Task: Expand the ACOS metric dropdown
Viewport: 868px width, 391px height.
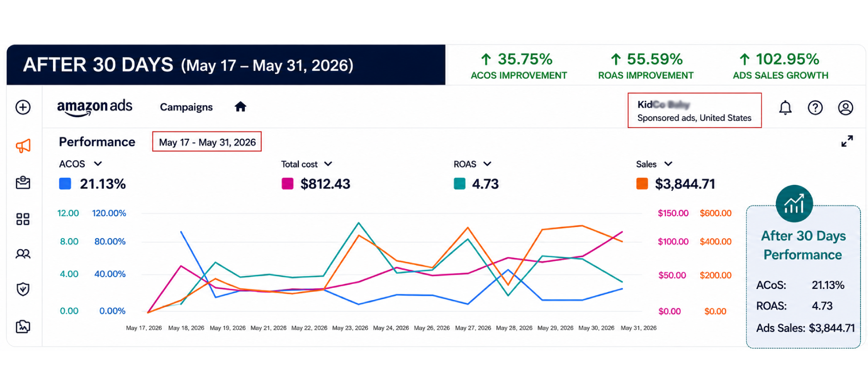Action: point(98,164)
